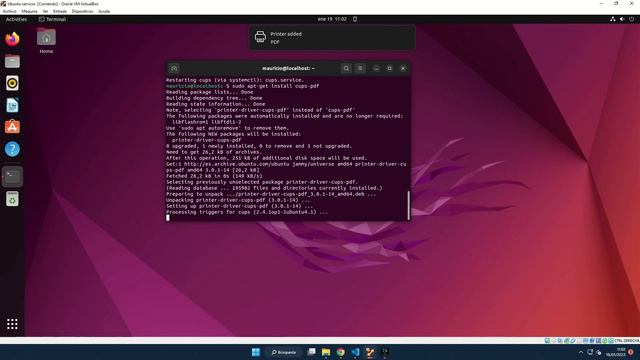Open the terminal hamburger menu
Image resolution: width=640 pixels, height=360 pixels.
[x=360, y=68]
